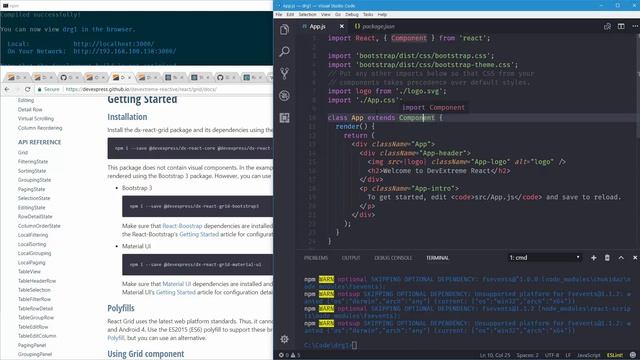Click the browser back arrow
This screenshot has width=640, height=360.
point(7,89)
